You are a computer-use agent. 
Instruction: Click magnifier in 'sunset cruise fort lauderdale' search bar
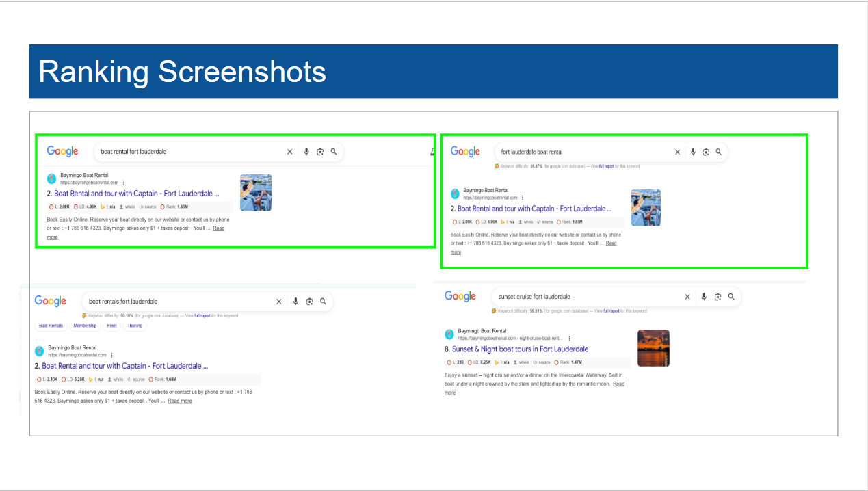tap(731, 297)
